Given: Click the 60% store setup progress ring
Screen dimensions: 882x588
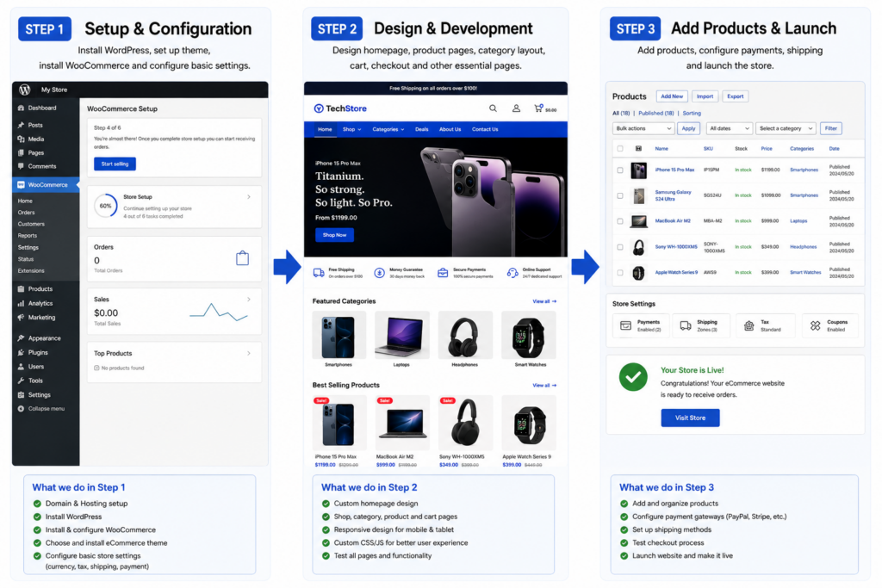Looking at the screenshot, I should [105, 206].
